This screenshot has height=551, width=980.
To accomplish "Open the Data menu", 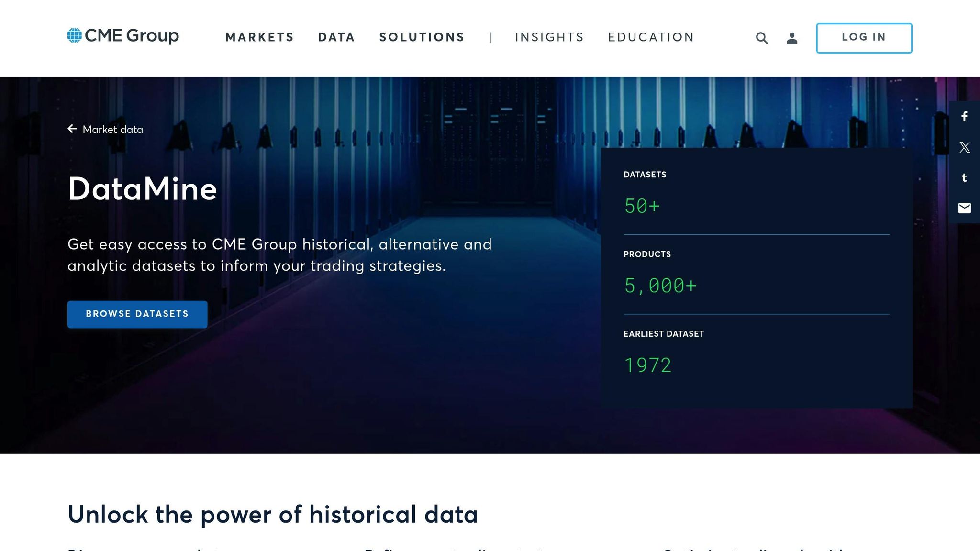I will pyautogui.click(x=336, y=37).
